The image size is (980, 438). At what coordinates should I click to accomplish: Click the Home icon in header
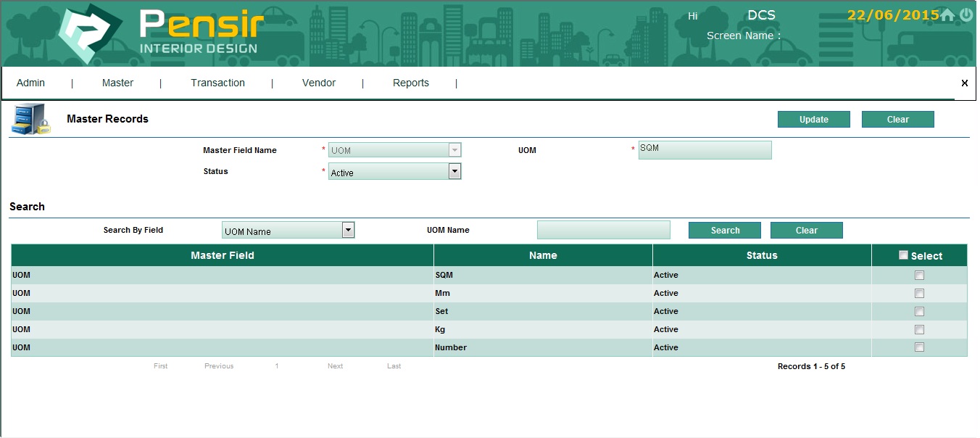947,15
